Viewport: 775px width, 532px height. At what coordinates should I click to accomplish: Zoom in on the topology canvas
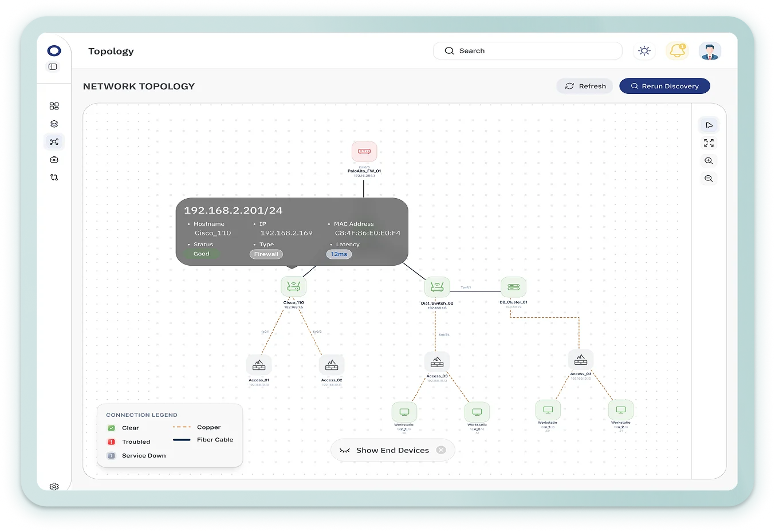click(709, 161)
